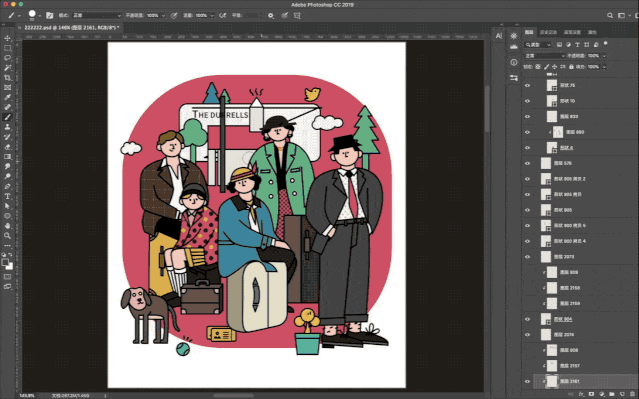Add a layer style with fx icon

(581, 394)
